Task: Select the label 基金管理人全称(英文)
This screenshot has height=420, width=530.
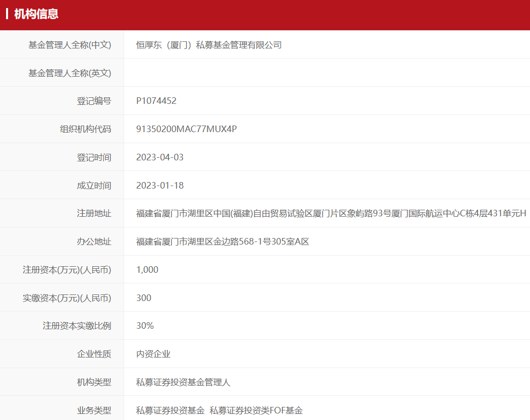Action: pyautogui.click(x=70, y=73)
